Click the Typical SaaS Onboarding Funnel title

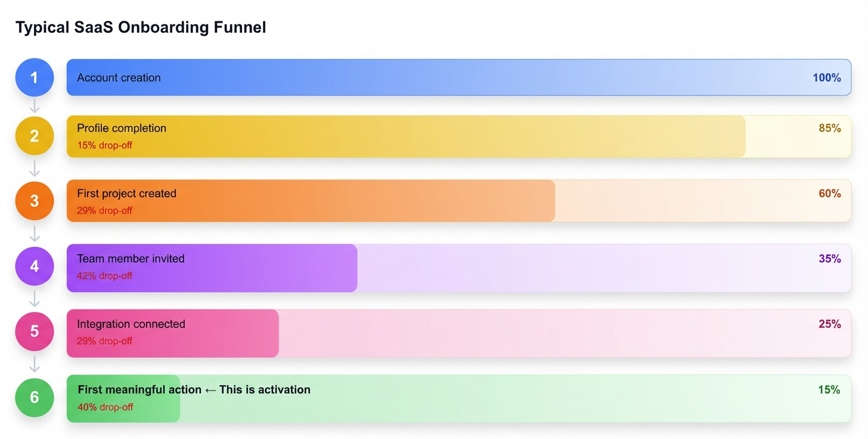click(141, 27)
